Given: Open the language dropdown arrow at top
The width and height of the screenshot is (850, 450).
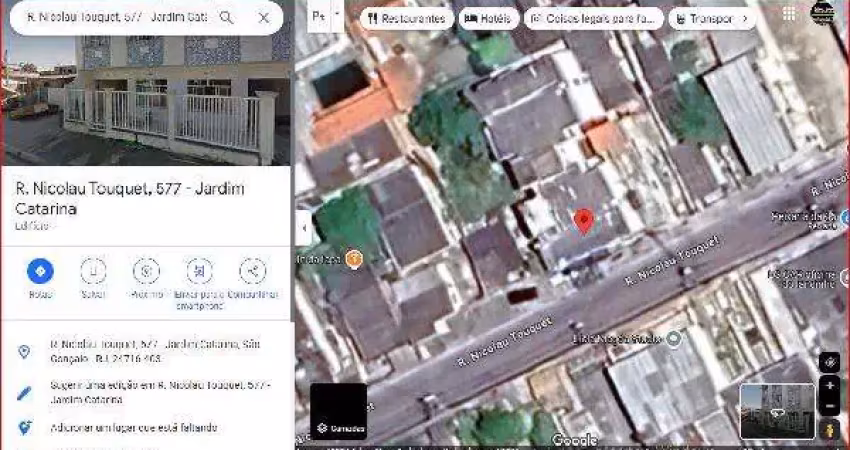Looking at the screenshot, I should (x=338, y=16).
